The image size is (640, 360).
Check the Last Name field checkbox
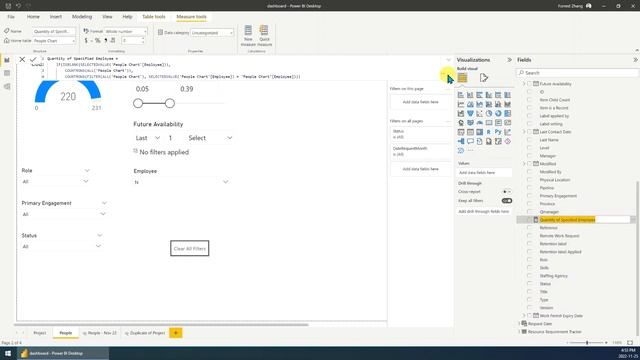[529, 140]
